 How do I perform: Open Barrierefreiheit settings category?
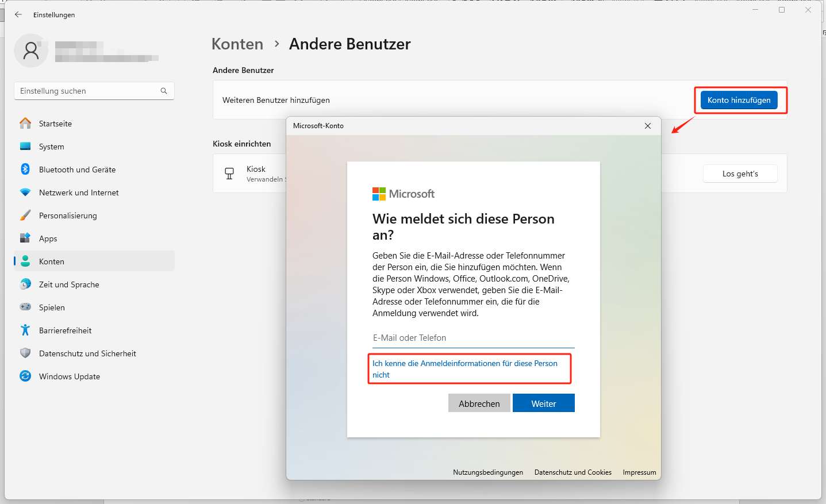point(94,330)
